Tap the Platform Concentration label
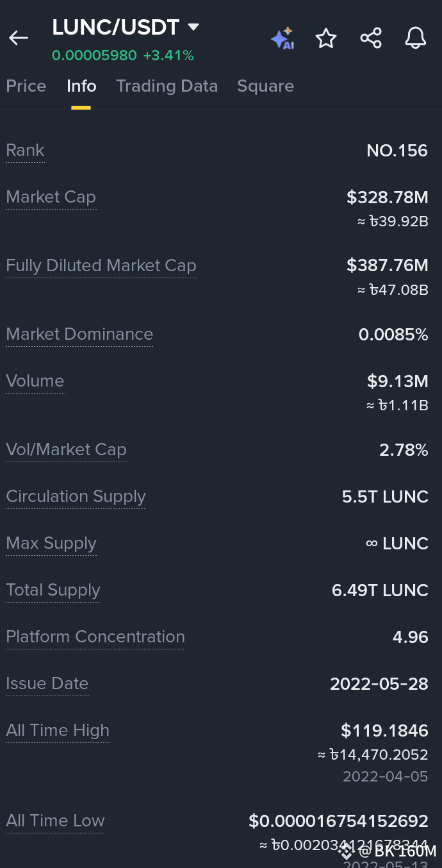Screen dimensions: 442x868 (95, 637)
